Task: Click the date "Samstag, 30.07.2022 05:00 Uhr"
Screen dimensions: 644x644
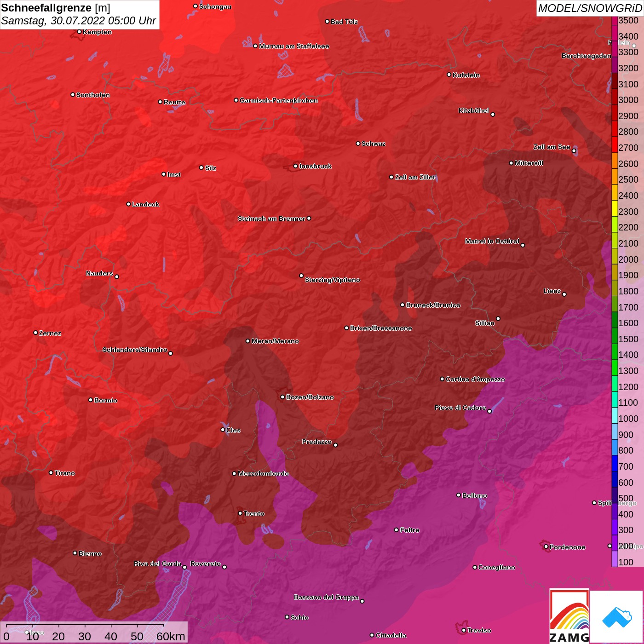Action: click(79, 21)
